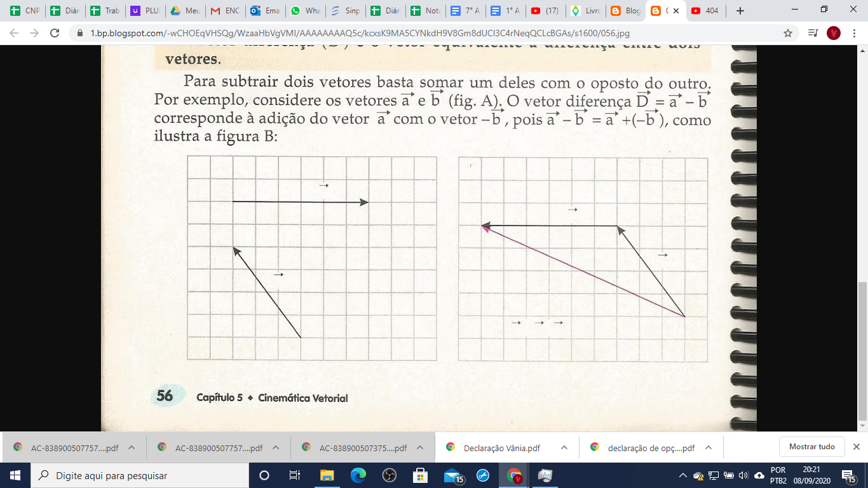This screenshot has width=868, height=488.
Task: Click the address bar URL
Action: click(359, 33)
